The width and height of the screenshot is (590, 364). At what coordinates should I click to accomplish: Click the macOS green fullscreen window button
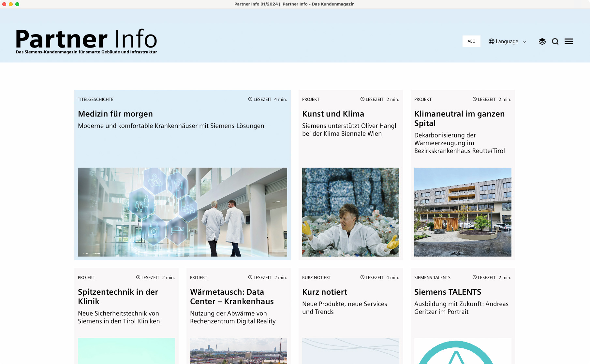pos(17,4)
